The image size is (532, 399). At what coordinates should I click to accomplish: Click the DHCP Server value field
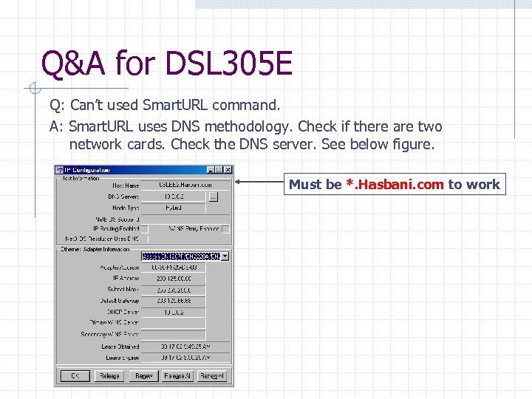click(x=174, y=312)
